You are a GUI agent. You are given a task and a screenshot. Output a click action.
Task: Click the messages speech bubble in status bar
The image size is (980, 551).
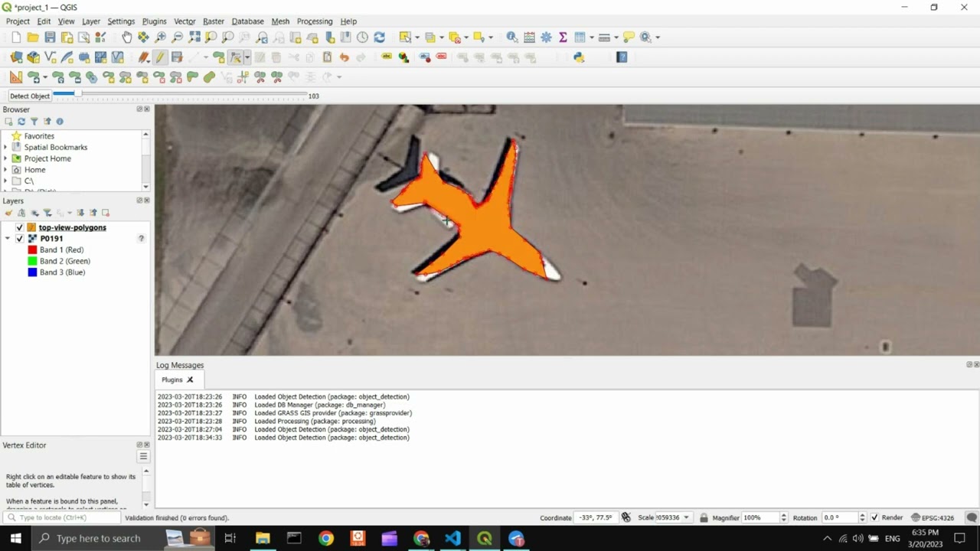pyautogui.click(x=971, y=517)
